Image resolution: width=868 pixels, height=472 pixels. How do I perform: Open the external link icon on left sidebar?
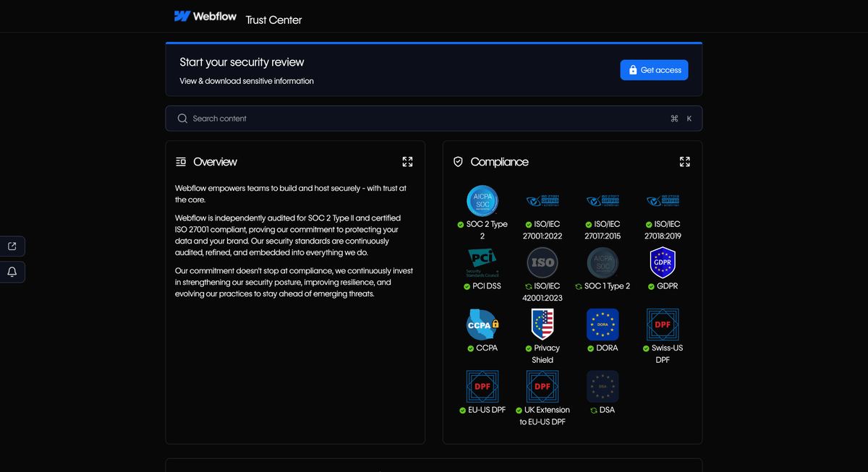(12, 246)
